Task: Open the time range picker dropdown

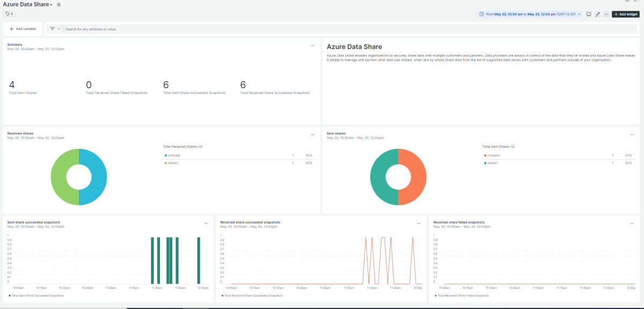Action: point(530,14)
